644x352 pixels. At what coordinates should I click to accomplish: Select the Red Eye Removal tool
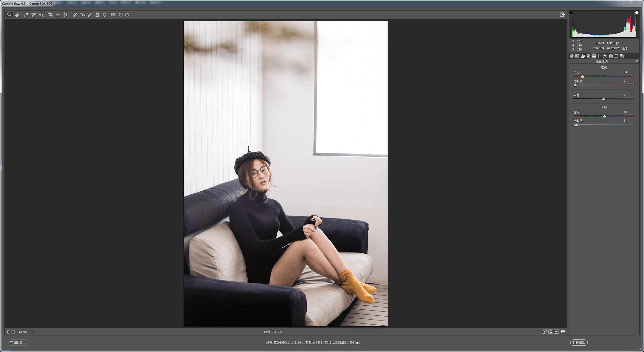point(82,15)
